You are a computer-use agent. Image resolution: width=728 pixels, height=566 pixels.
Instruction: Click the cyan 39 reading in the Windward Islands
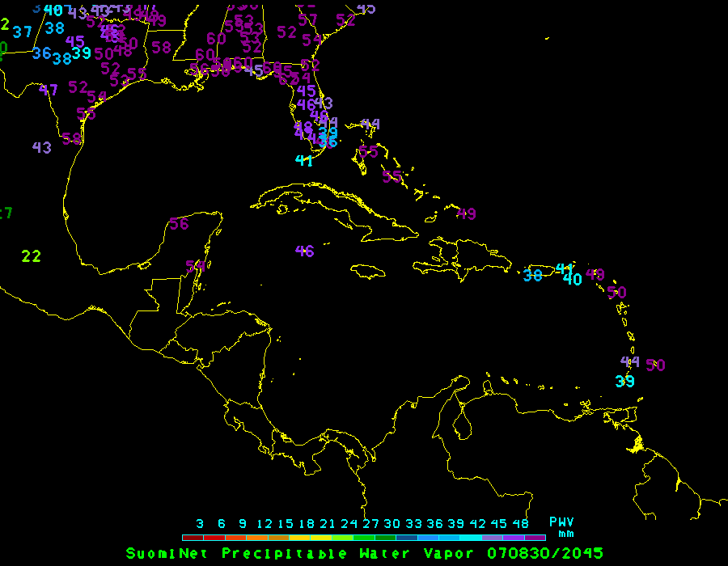624,382
